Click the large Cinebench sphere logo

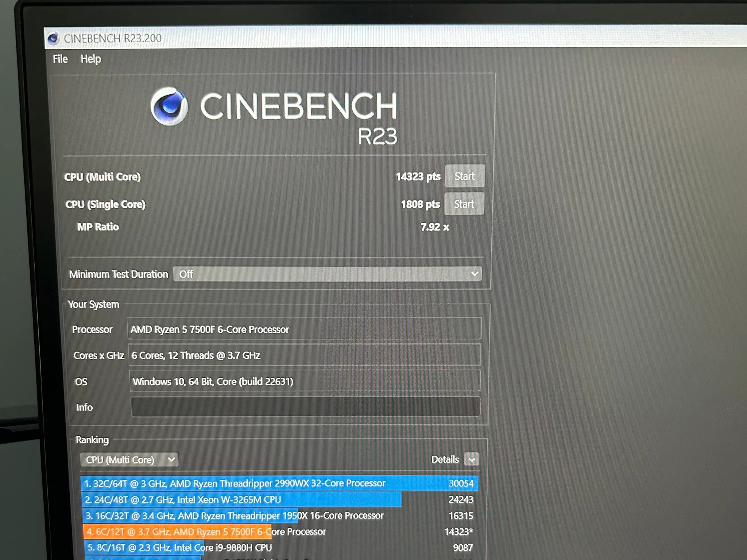pyautogui.click(x=169, y=106)
